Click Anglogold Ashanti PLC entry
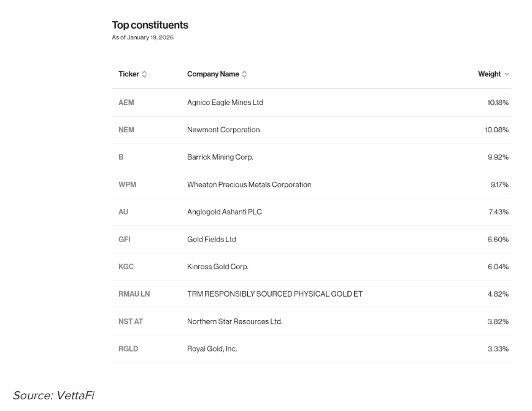 [x=225, y=212]
